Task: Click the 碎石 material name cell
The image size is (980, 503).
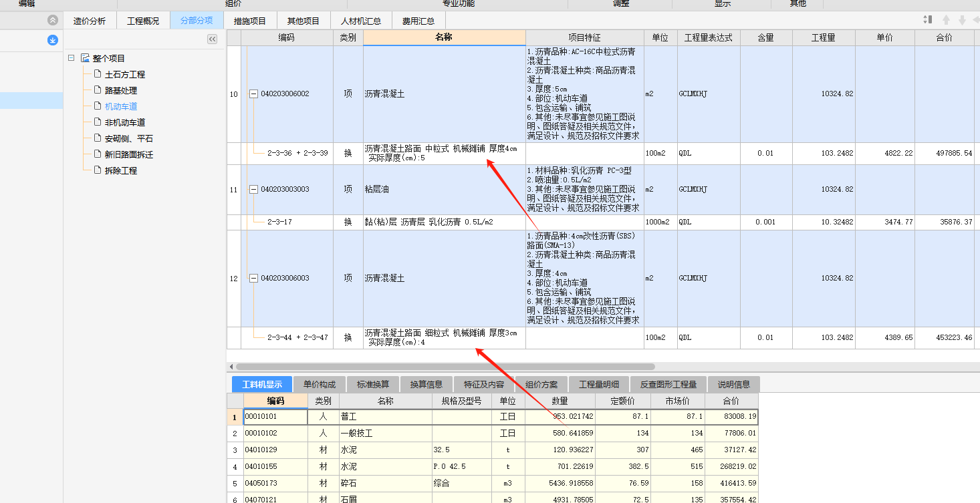Action: coord(386,483)
